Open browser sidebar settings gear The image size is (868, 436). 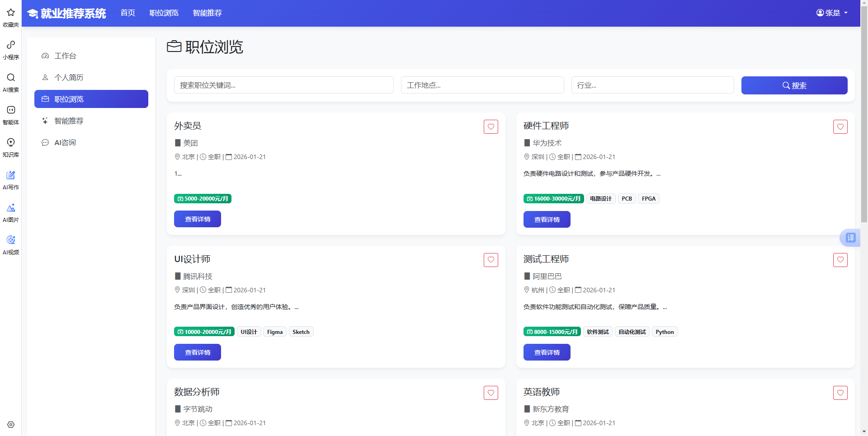(11, 425)
